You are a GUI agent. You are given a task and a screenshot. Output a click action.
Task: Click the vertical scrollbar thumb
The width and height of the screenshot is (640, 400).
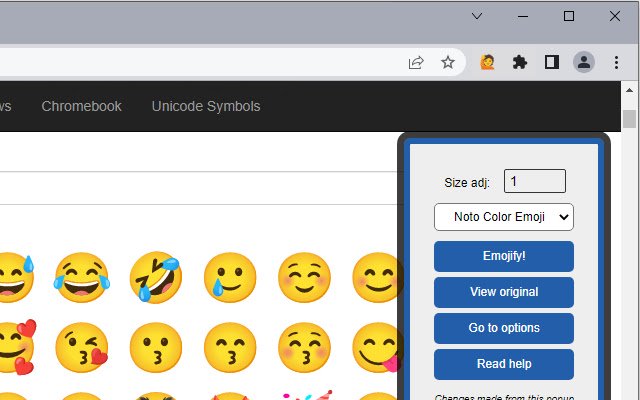629,119
